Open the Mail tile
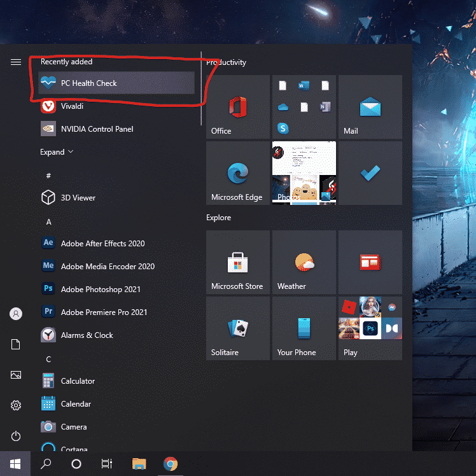The image size is (476, 476). coord(370,107)
